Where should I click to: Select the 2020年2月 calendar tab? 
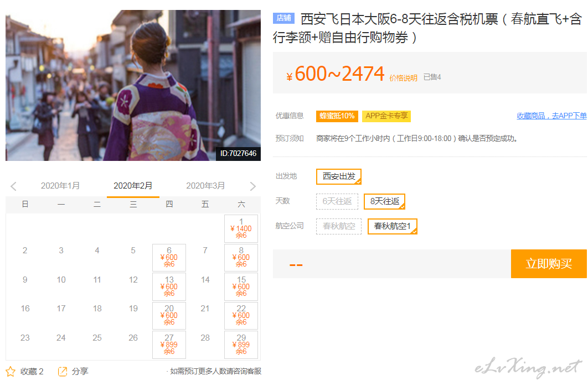click(133, 186)
